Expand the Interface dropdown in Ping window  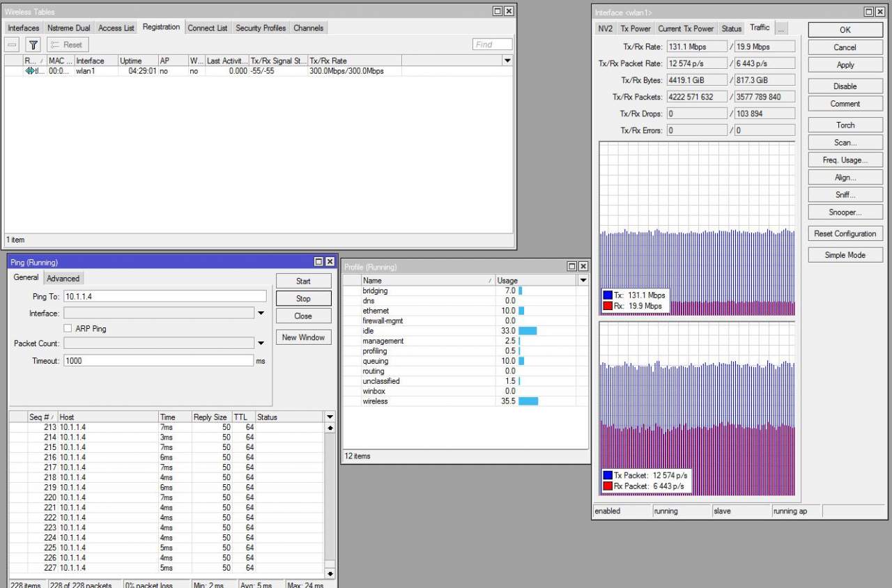tap(261, 314)
